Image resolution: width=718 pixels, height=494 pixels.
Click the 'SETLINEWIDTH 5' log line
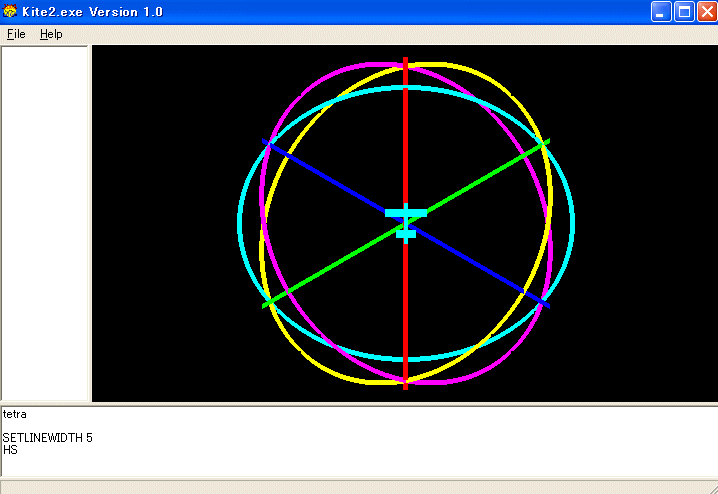pos(48,438)
